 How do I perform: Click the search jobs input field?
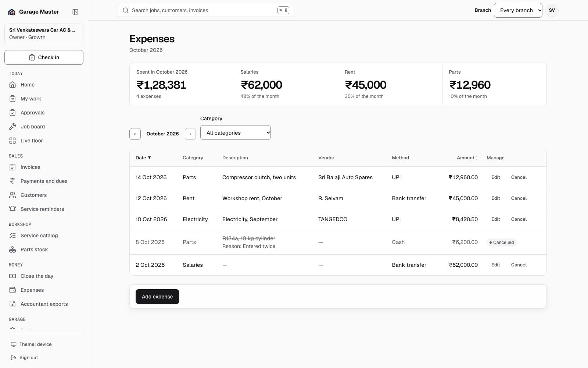tap(206, 10)
